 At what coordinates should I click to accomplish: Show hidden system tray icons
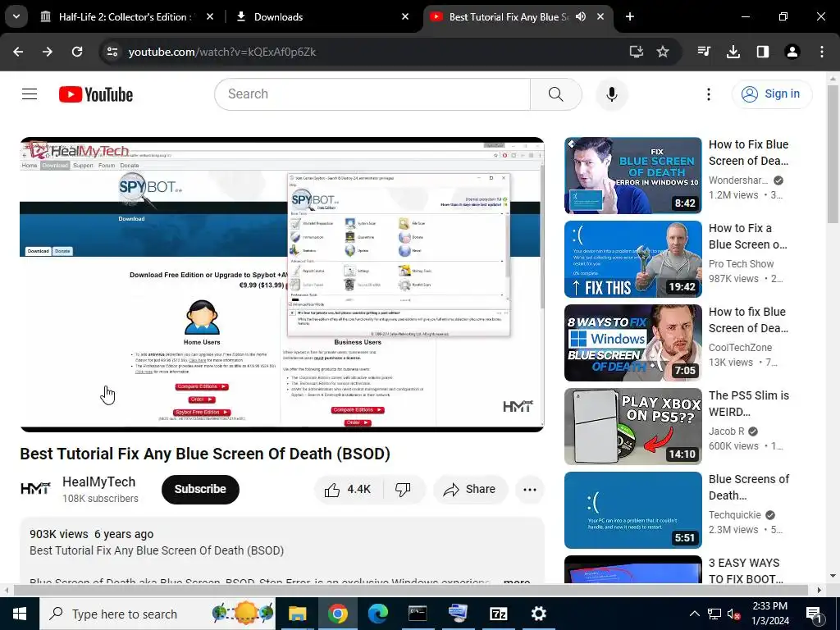(x=694, y=614)
